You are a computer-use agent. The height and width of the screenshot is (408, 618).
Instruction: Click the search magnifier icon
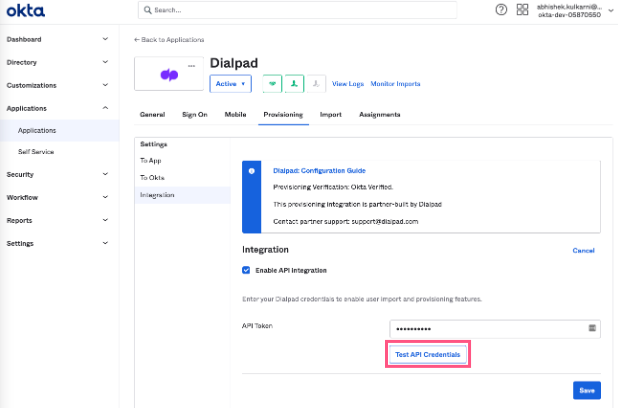click(x=147, y=10)
